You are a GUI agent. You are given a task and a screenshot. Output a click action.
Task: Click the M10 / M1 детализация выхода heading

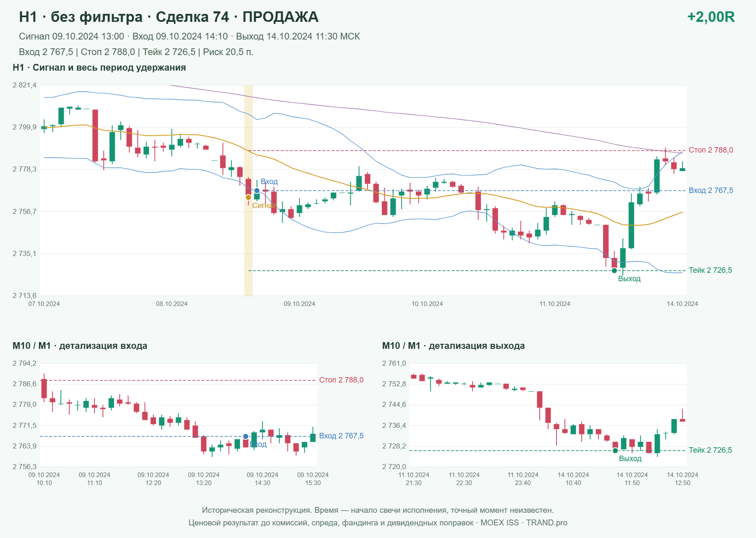click(453, 346)
